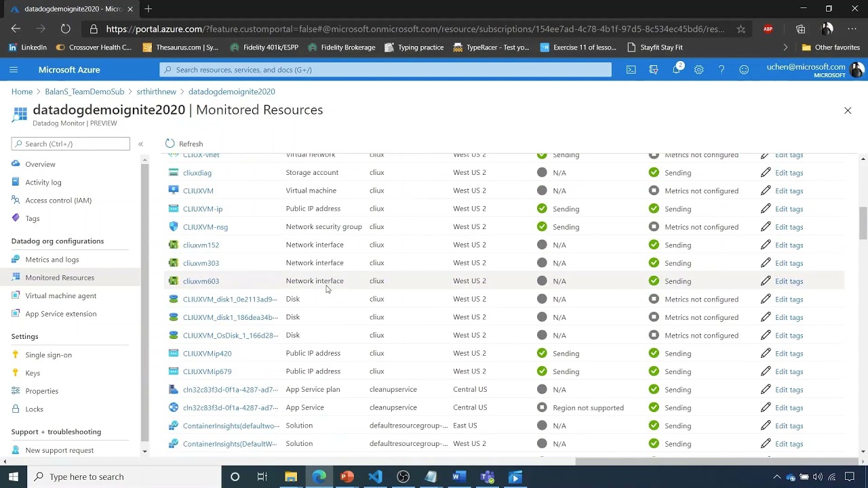The image size is (868, 488).
Task: Open Tags in the side menu
Action: click(x=33, y=218)
